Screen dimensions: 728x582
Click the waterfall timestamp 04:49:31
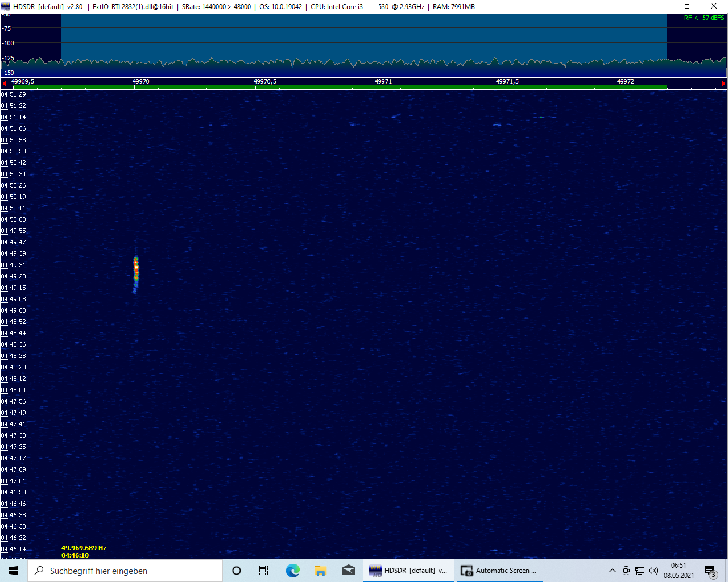tap(13, 265)
